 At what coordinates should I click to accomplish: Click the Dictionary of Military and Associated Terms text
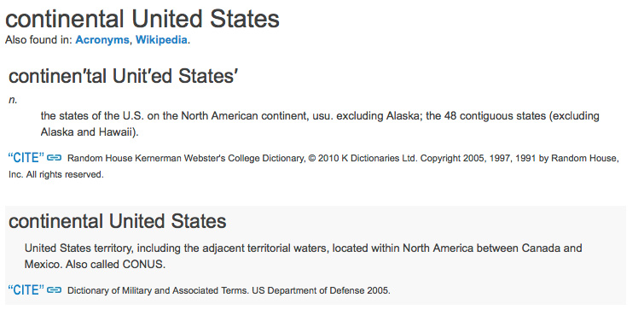(x=158, y=290)
